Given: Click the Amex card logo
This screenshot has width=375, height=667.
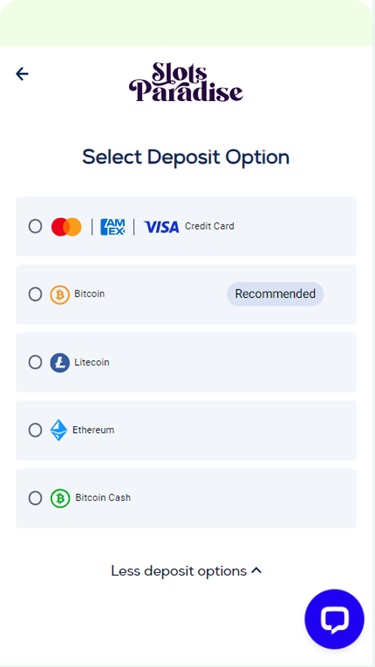Looking at the screenshot, I should [x=113, y=227].
